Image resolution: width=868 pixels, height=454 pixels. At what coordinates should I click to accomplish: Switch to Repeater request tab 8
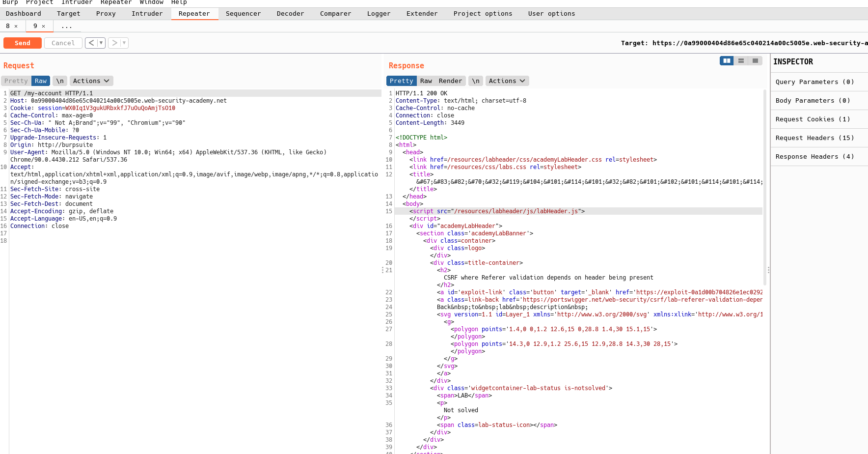[8, 26]
